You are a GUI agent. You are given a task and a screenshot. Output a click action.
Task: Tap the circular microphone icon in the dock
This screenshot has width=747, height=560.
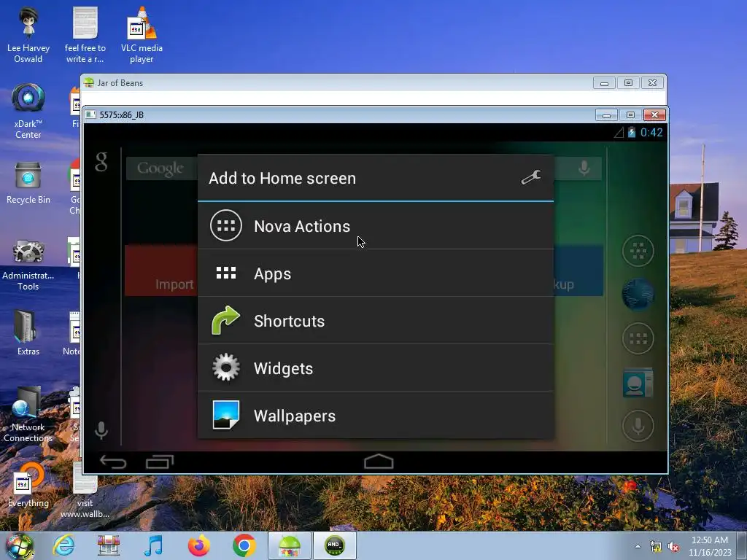click(x=638, y=426)
